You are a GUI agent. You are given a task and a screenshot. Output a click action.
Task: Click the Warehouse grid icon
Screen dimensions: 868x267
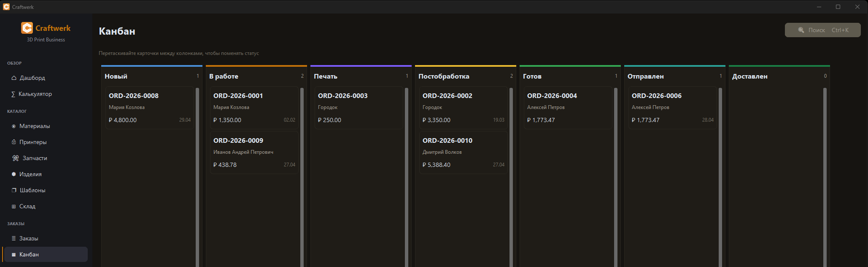[14, 206]
